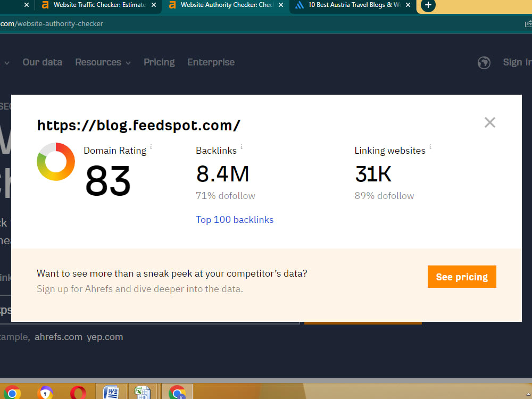Open the Opera browser taskbar icon
532x399 pixels.
(78, 393)
